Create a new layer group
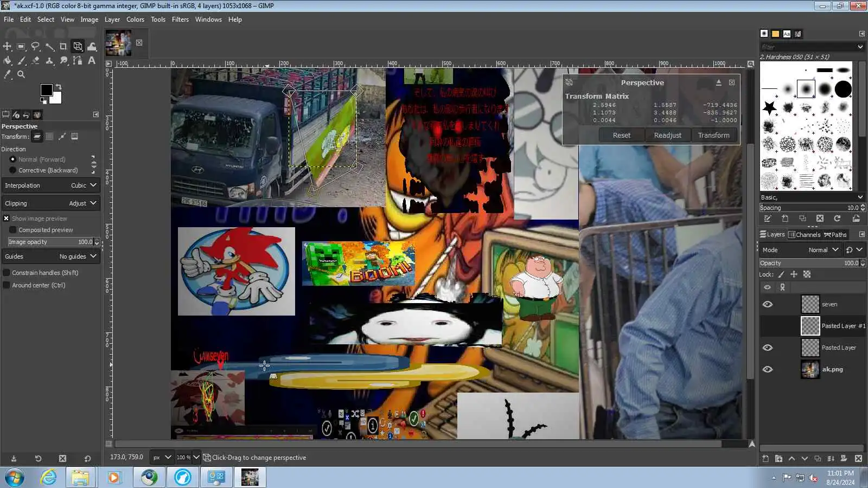The image size is (868, 488). [x=778, y=459]
